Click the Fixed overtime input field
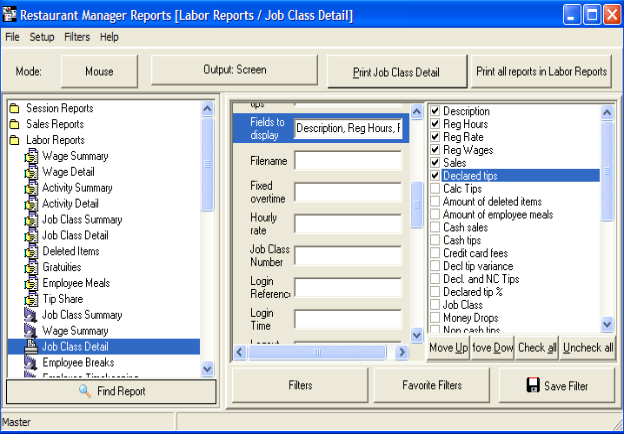The width and height of the screenshot is (624, 434). pos(348,193)
